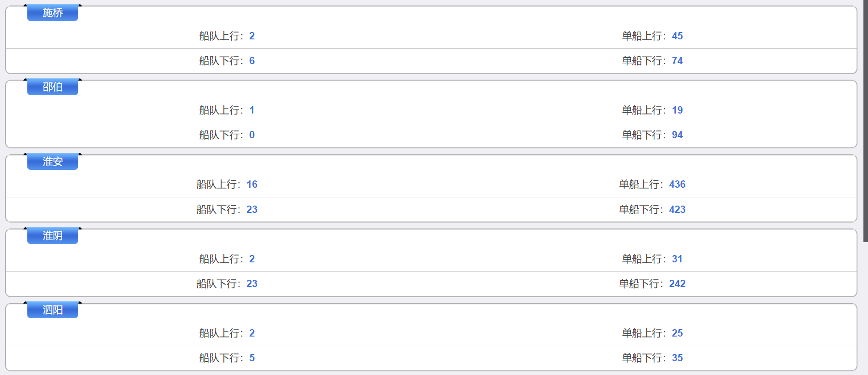The width and height of the screenshot is (868, 375).
Task: Click 施桥 单船下行 value 74
Action: pos(677,61)
